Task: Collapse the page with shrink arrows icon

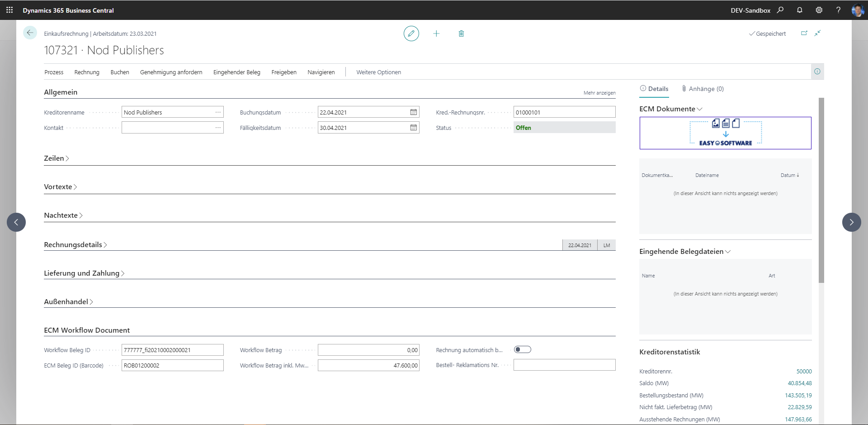Action: [818, 33]
